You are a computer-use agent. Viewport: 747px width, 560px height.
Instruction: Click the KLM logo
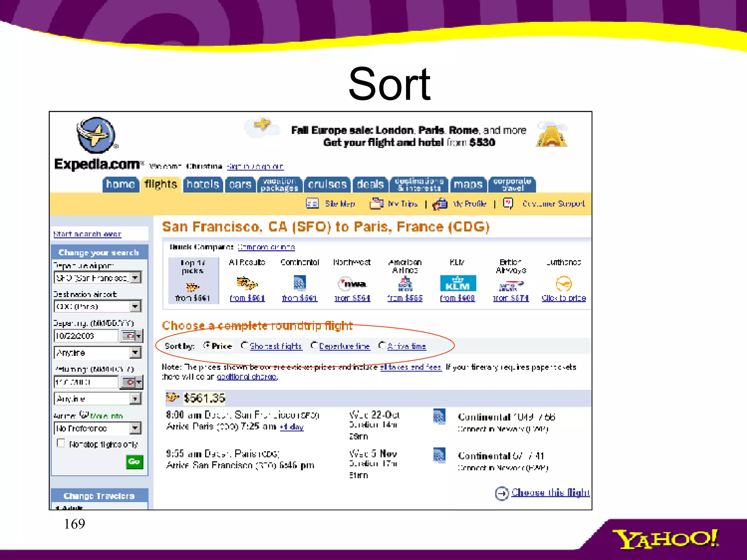click(458, 284)
